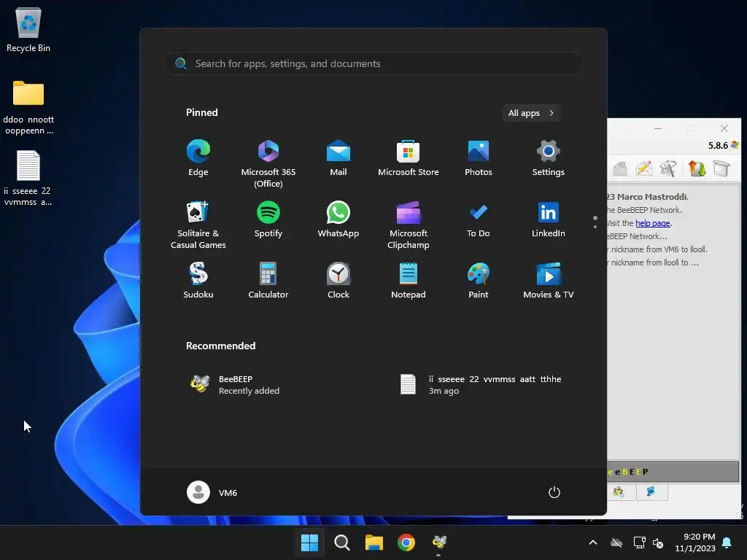Select desktop text file 'ii sseeee 22'
747x560 pixels.
coord(28,178)
